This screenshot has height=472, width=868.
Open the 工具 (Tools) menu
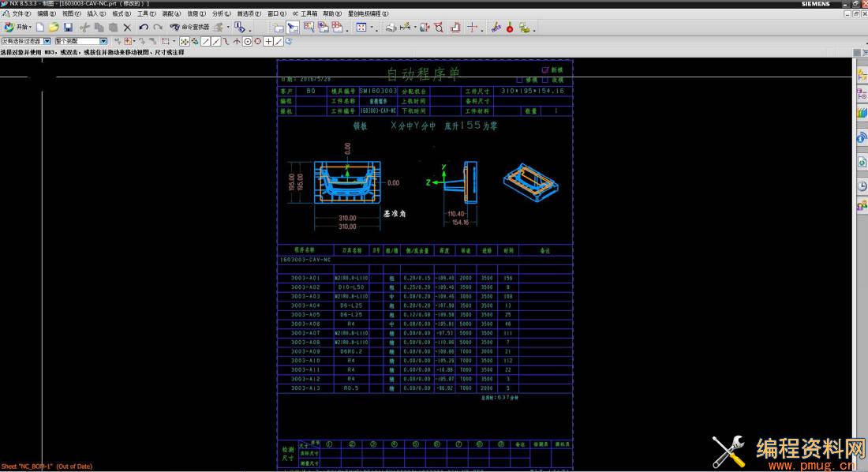click(146, 13)
